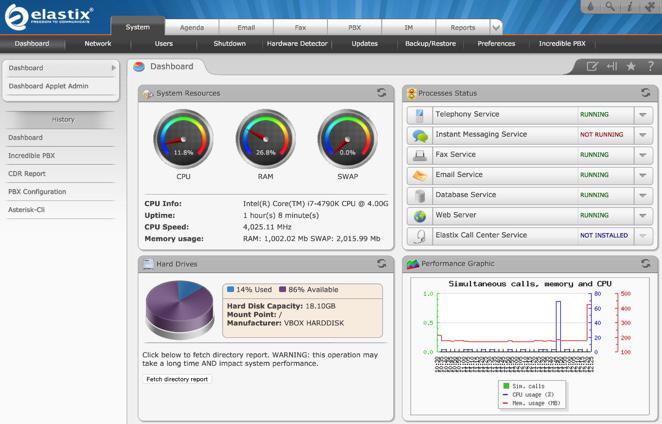662x424 pixels.
Task: Click the magnifier search icon
Action: [610, 6]
